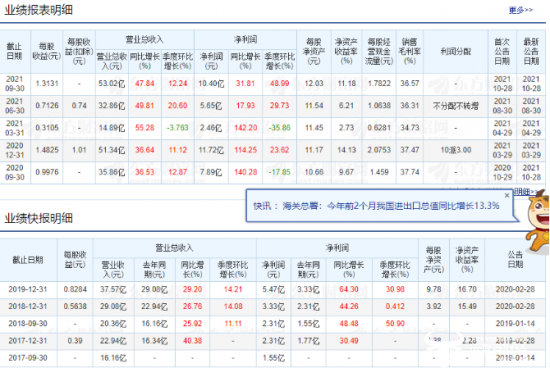Click the 明细>> link behind the popup
The width and height of the screenshot is (550, 368).
(525, 191)
